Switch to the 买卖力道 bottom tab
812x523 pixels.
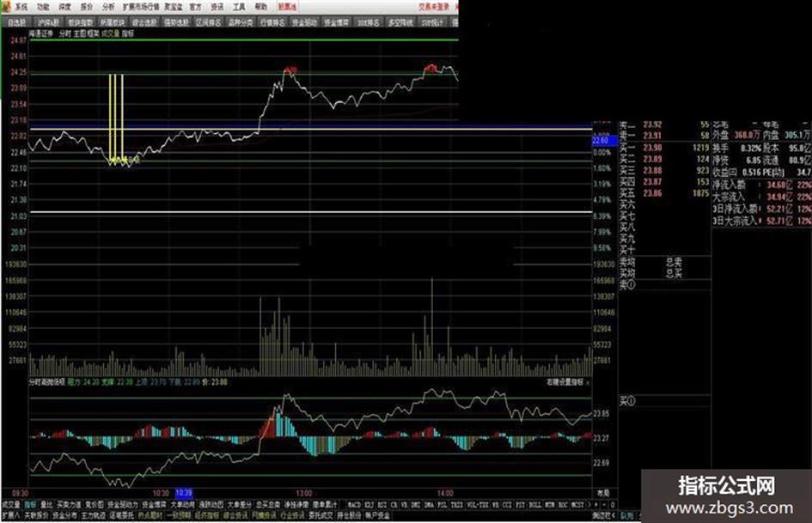(69, 505)
